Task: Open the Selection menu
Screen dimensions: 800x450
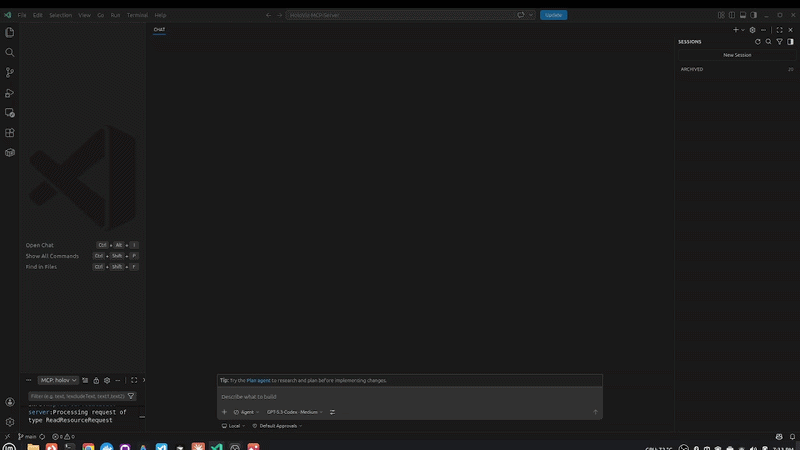Action: [x=60, y=15]
